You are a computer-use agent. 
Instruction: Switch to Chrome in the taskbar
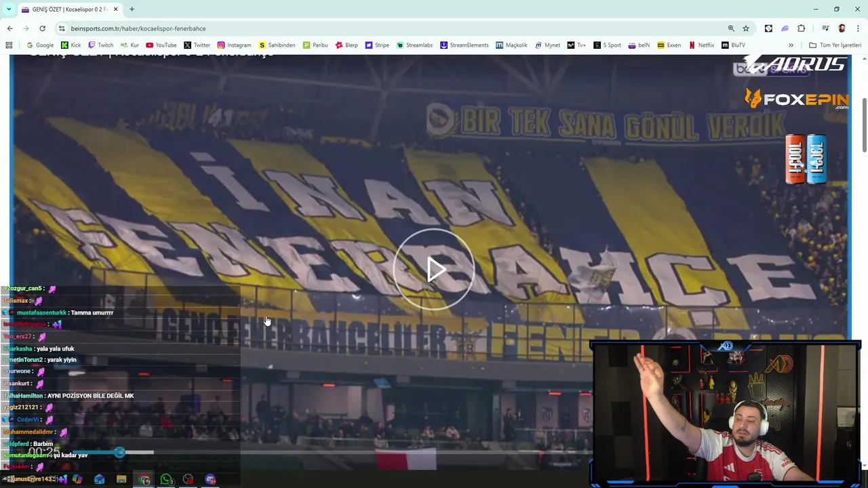[x=144, y=479]
